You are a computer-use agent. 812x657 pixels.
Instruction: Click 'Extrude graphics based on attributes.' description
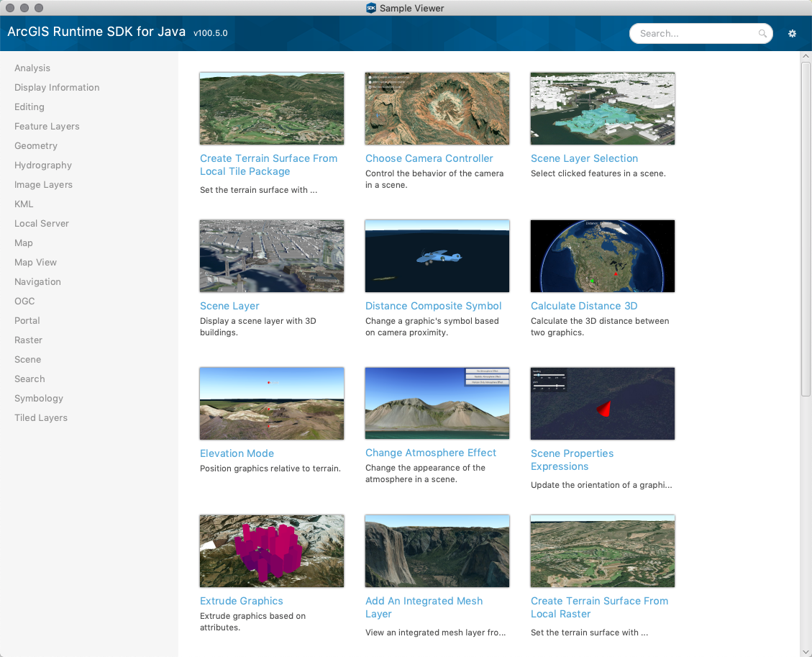click(252, 622)
